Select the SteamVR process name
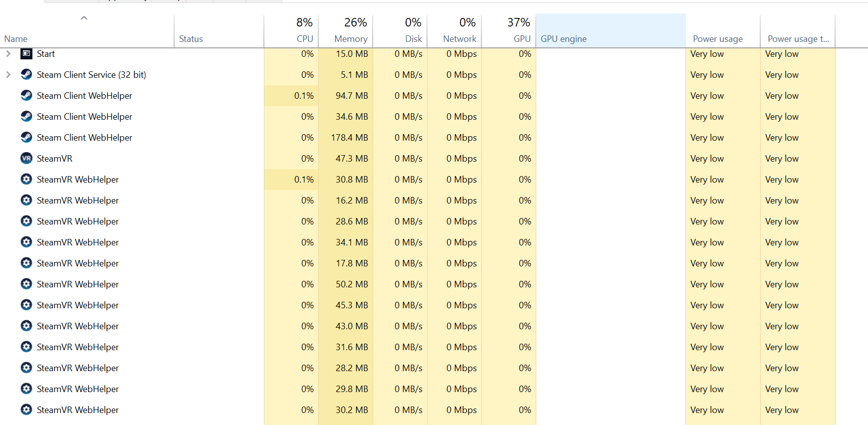 coord(54,158)
